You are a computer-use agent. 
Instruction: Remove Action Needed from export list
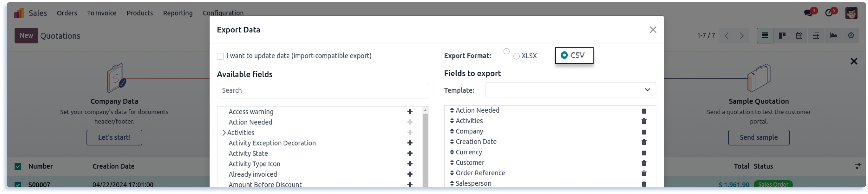[644, 111]
